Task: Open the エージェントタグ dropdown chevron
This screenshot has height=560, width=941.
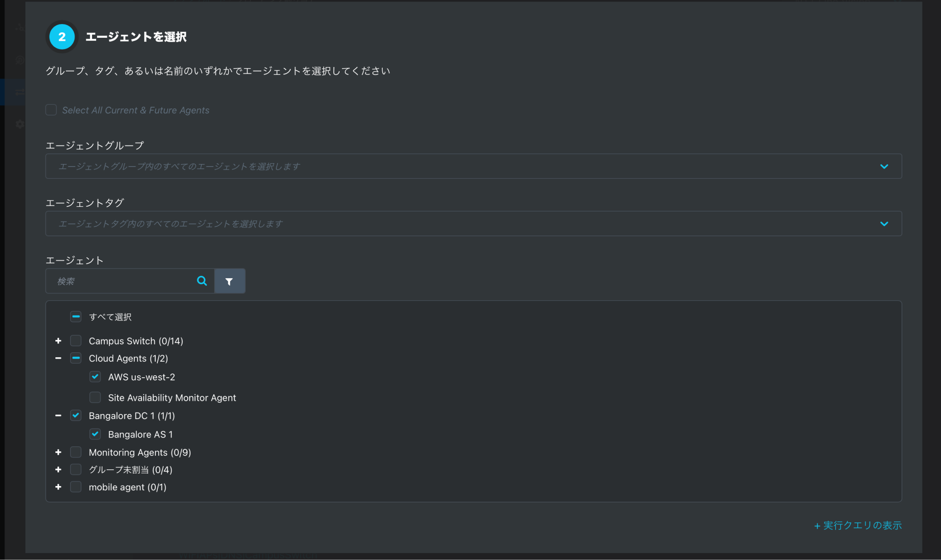Action: click(x=884, y=224)
